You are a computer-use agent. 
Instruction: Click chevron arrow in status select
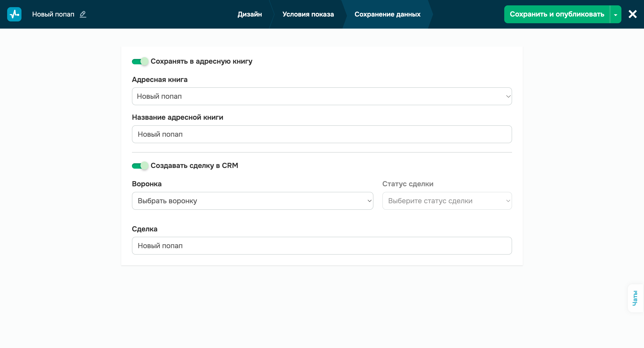(x=508, y=201)
